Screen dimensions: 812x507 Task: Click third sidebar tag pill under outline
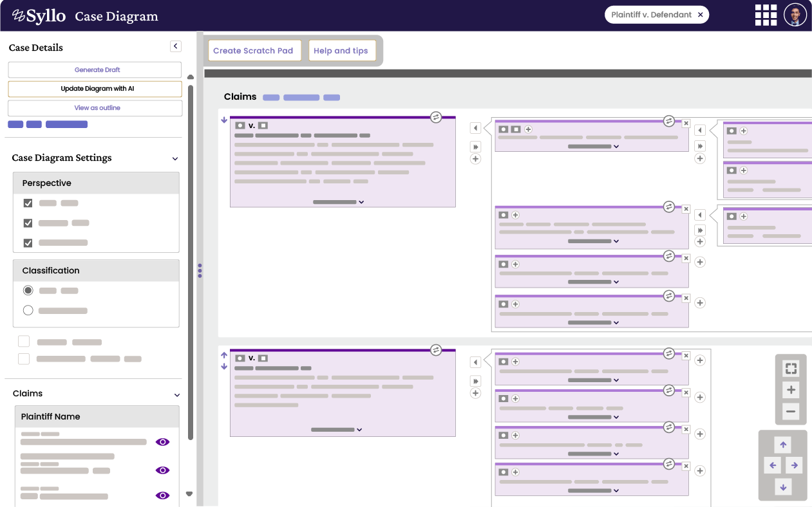66,124
